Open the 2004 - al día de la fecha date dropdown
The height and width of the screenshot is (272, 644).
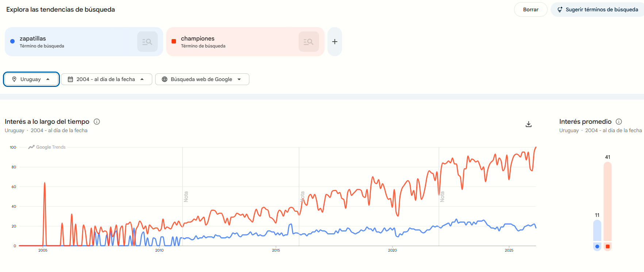106,79
